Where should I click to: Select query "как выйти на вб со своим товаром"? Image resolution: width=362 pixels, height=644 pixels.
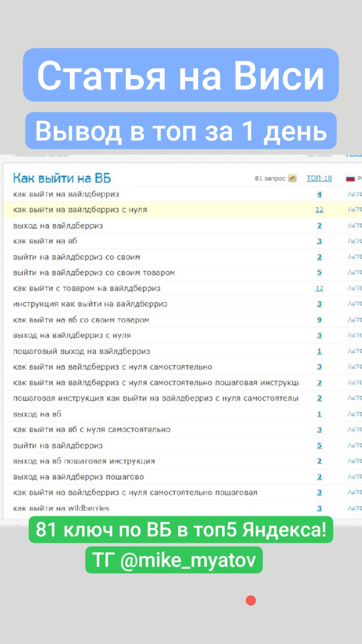click(81, 320)
